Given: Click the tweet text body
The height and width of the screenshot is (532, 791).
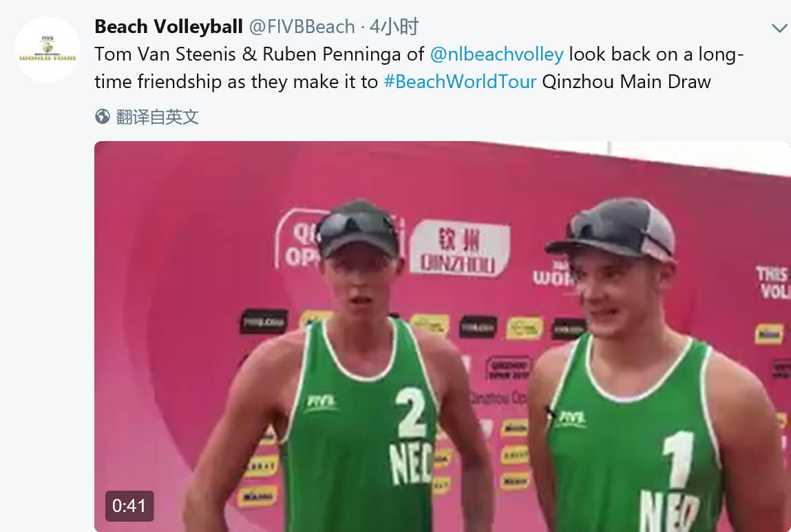Looking at the screenshot, I should click(419, 68).
